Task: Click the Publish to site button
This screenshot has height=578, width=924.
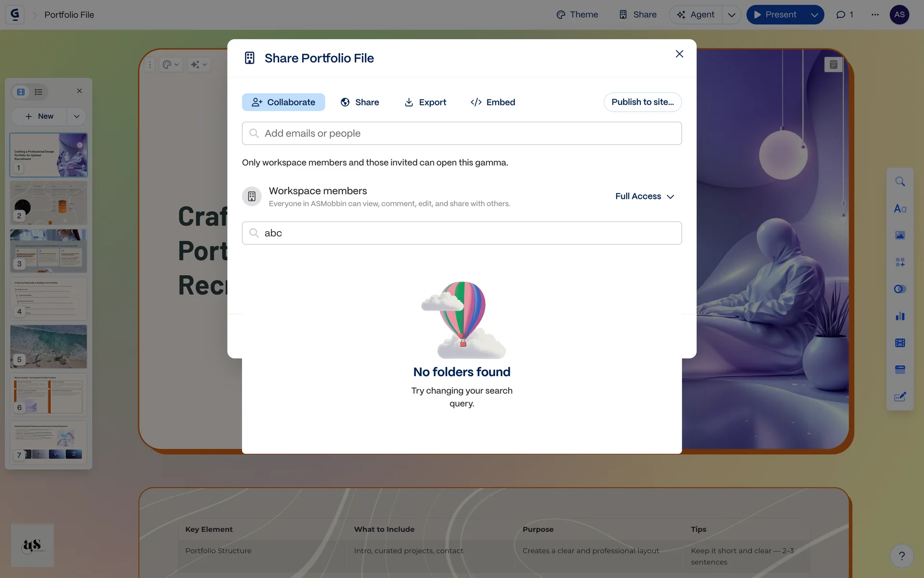Action: [642, 102]
